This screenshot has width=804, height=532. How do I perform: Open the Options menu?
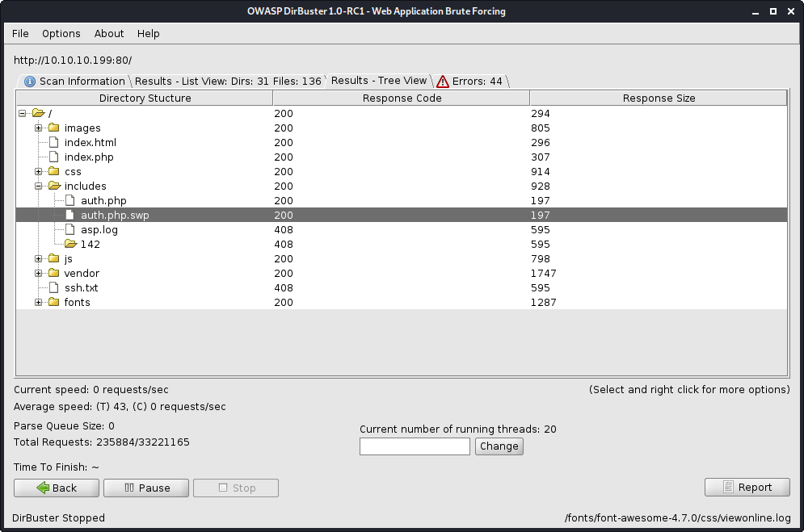61,33
